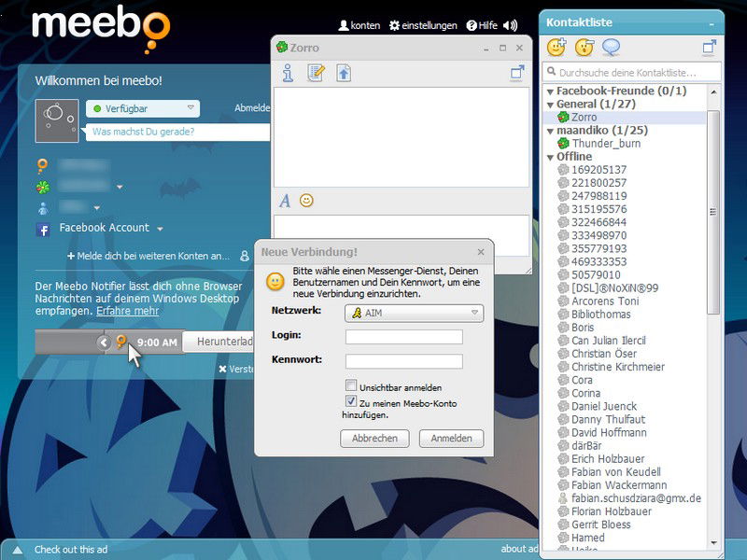Click the person icon beside add accounts
The width and height of the screenshot is (747, 560).
pyautogui.click(x=245, y=256)
